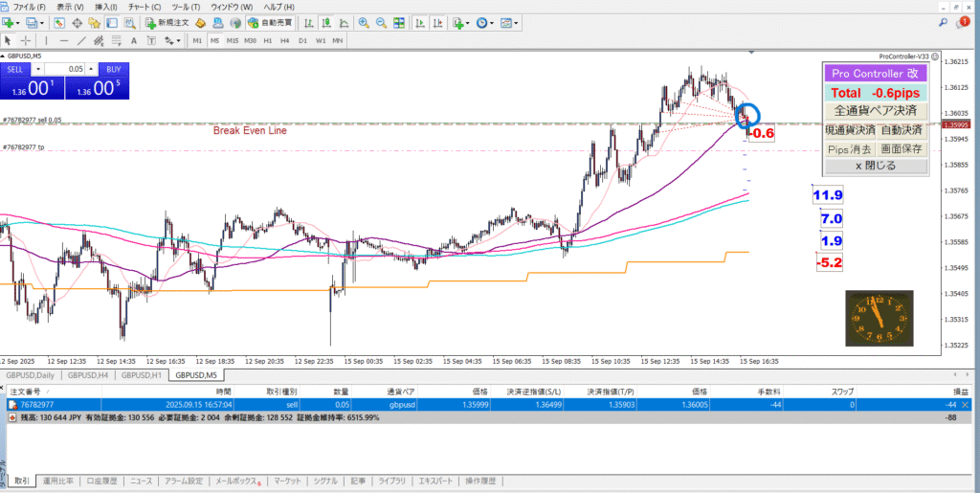Select the vertical line drawing tool
Screen dimensions: 980x493
(x=46, y=40)
